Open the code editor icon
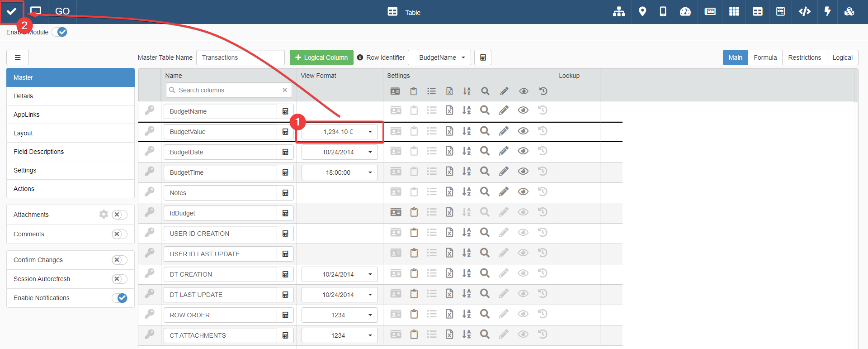868x349 pixels. pyautogui.click(x=804, y=12)
